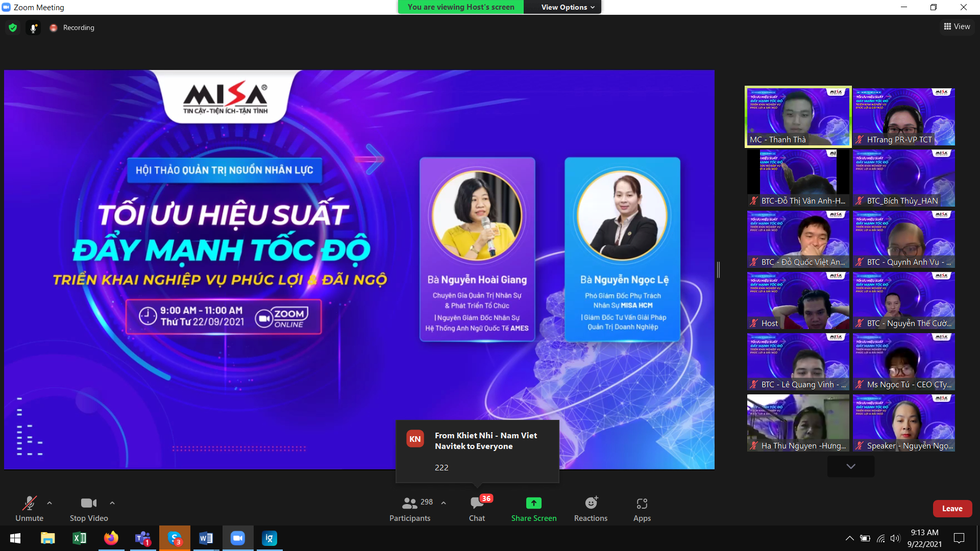980x551 pixels.
Task: Click the muted mic icon on Host thumbnail
Action: [x=754, y=323]
